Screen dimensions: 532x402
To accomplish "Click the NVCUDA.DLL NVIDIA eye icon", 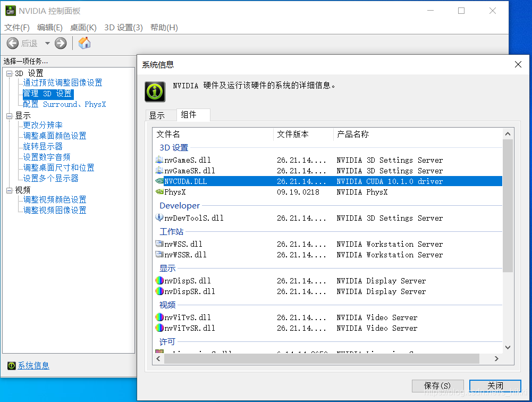I will coord(159,181).
